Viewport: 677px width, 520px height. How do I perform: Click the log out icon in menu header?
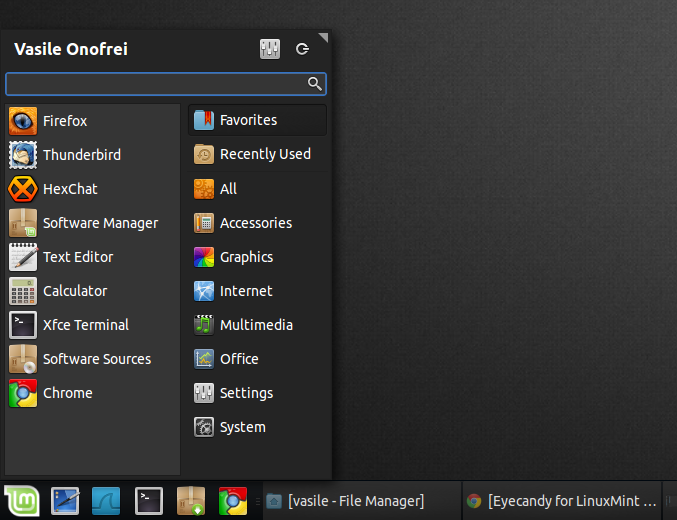pyautogui.click(x=302, y=49)
